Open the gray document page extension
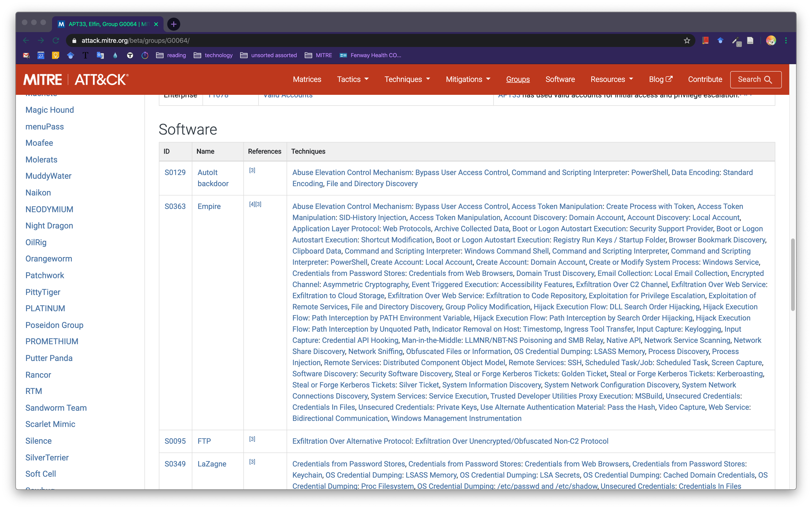812x509 pixels. point(750,40)
